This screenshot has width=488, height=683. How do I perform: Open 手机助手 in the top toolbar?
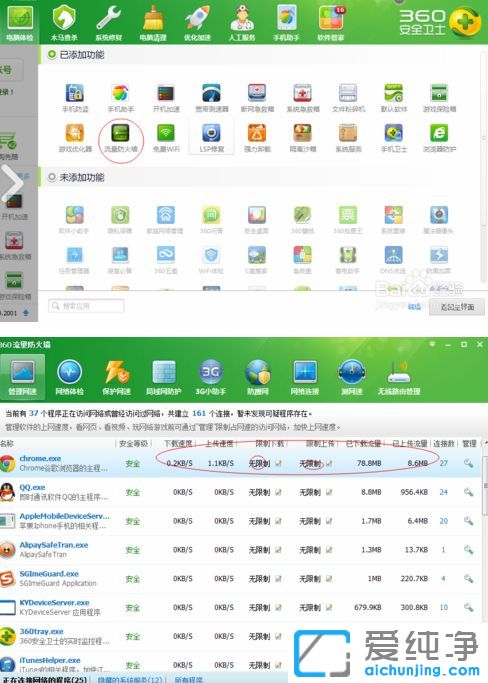(x=286, y=23)
